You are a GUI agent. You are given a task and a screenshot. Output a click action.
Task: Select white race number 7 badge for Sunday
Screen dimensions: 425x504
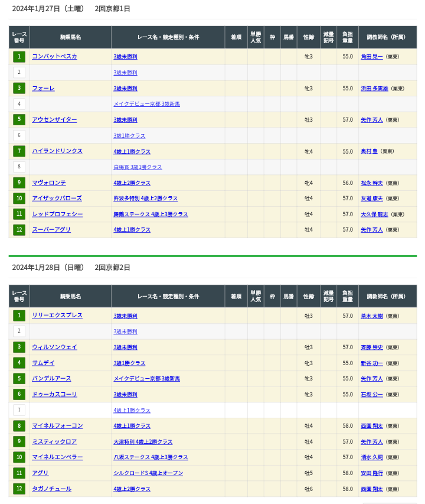(x=19, y=410)
